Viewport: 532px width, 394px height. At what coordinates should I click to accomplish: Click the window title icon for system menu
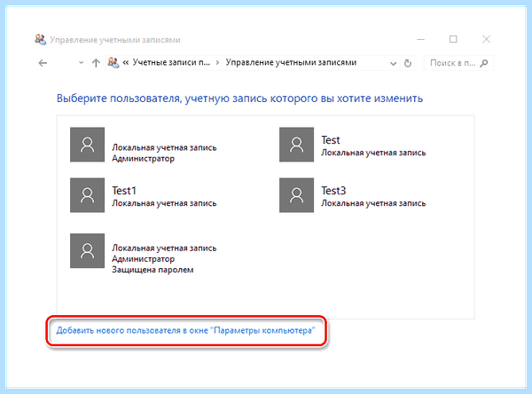click(40, 39)
